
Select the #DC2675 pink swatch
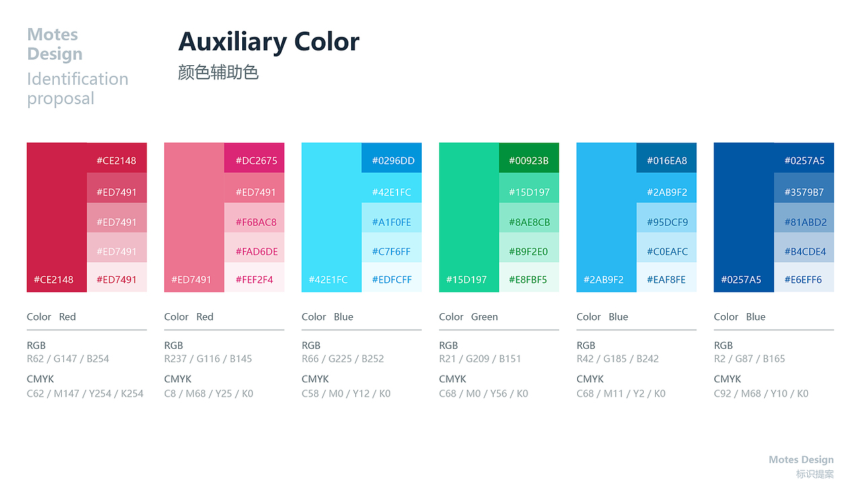pos(254,157)
